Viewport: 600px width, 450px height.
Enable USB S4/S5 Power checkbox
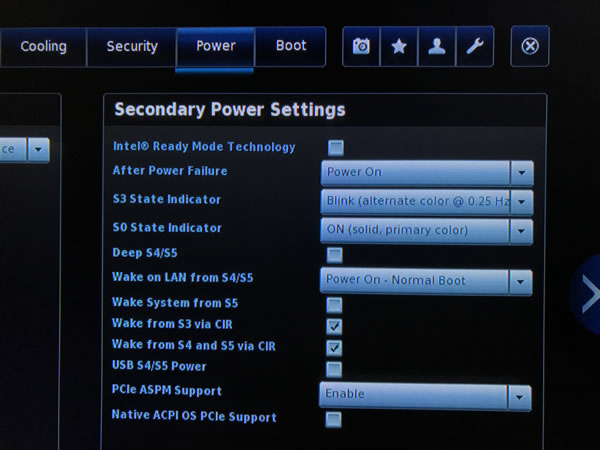coord(334,369)
